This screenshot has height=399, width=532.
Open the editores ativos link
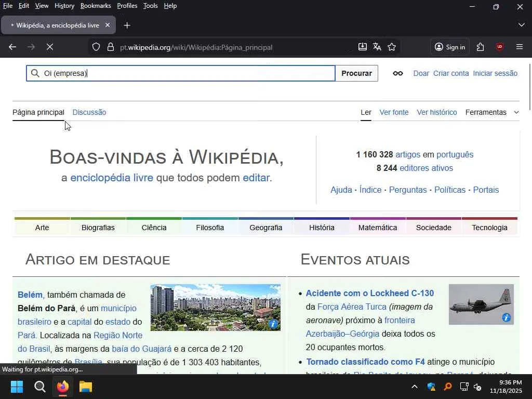426,168
